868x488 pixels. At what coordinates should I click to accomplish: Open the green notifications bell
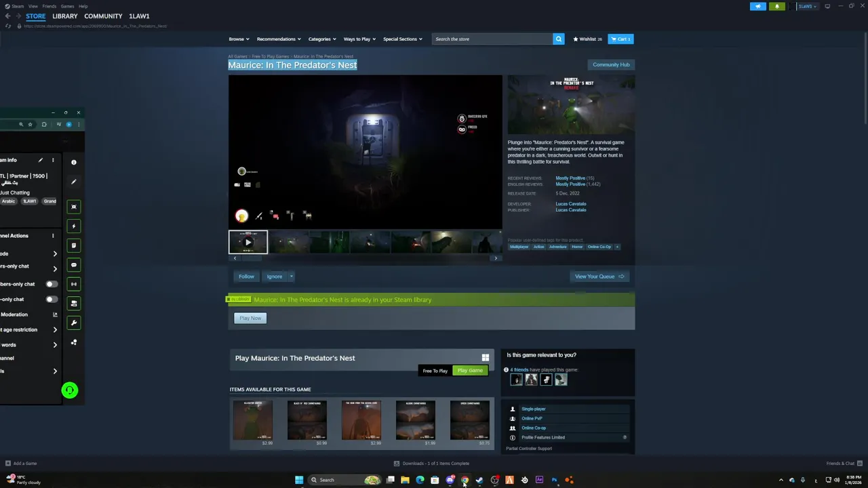[x=777, y=6]
